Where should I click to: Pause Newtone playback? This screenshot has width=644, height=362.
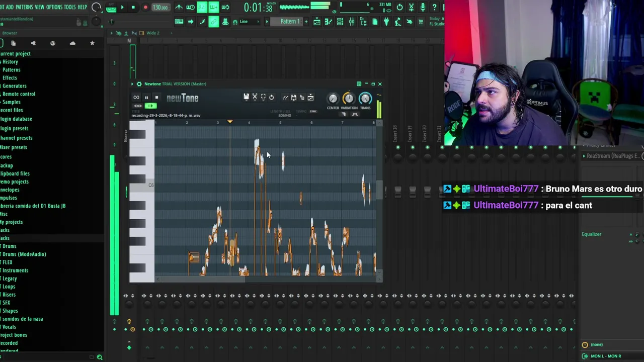click(146, 98)
